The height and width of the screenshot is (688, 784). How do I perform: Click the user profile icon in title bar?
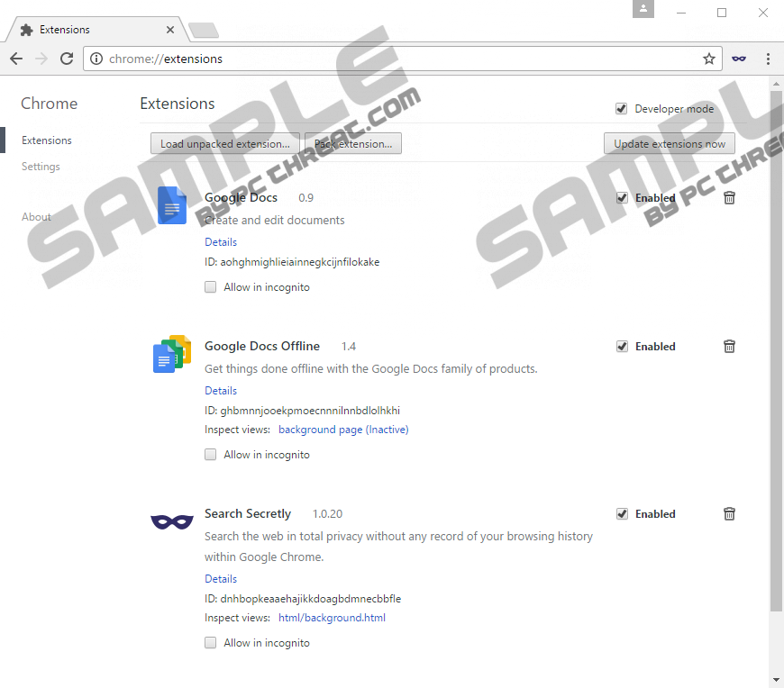[643, 9]
